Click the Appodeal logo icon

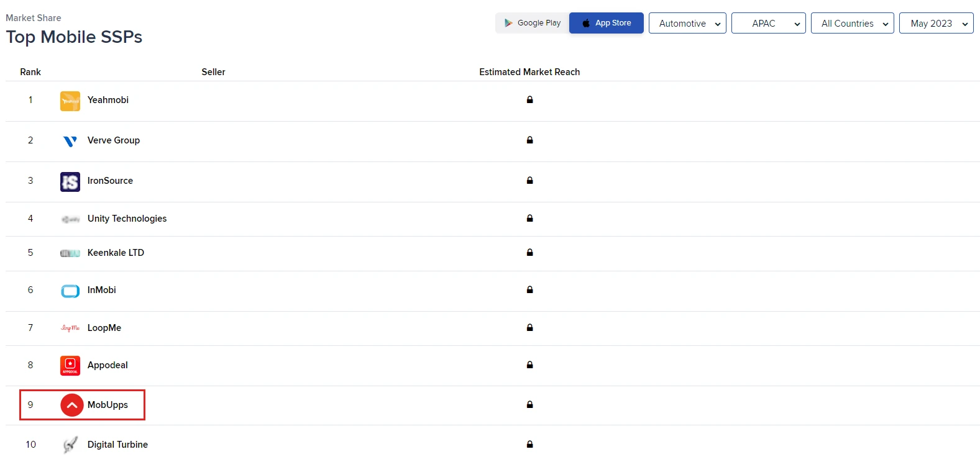70,366
